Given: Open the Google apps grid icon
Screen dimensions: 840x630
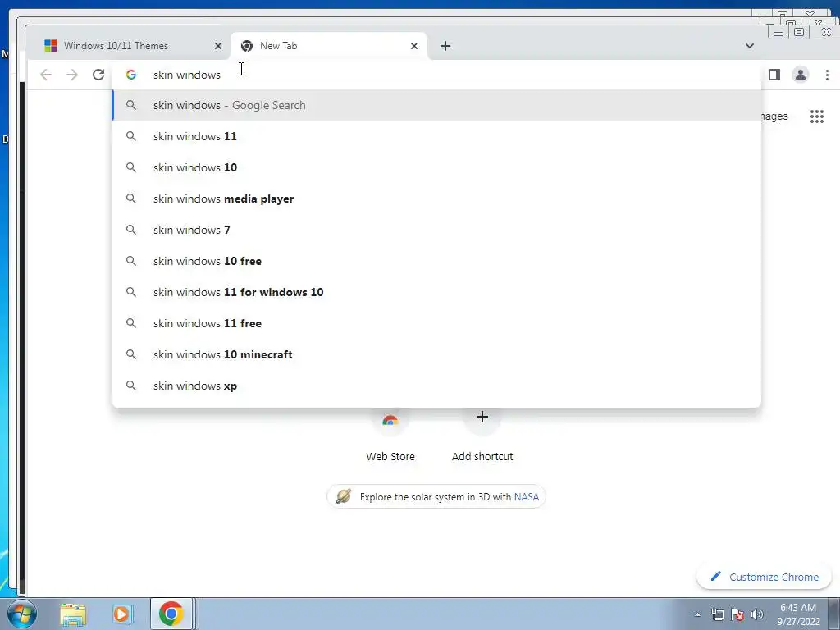Looking at the screenshot, I should pyautogui.click(x=816, y=116).
